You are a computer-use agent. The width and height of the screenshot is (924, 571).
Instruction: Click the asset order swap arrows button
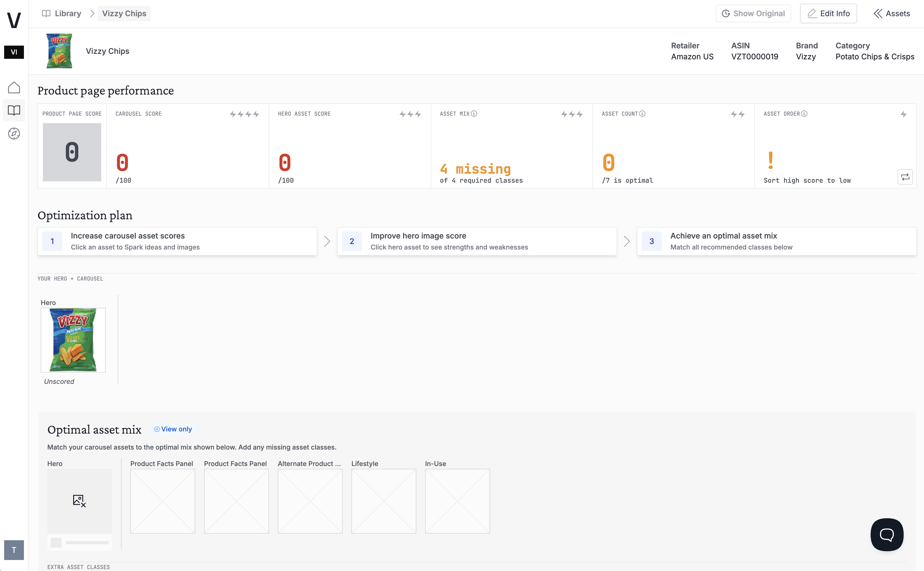(905, 177)
